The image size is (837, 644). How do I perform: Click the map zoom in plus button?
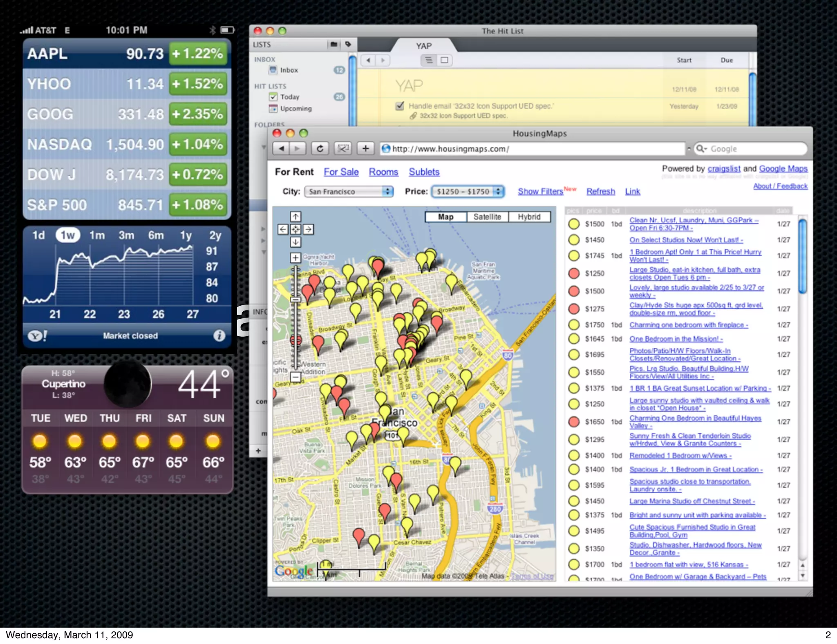pos(295,258)
